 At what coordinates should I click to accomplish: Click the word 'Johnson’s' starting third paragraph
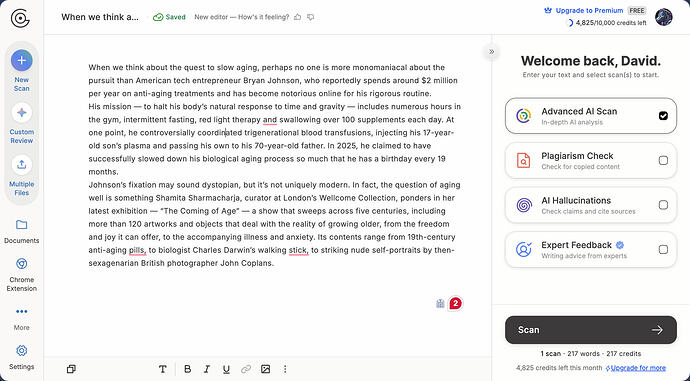coord(106,185)
